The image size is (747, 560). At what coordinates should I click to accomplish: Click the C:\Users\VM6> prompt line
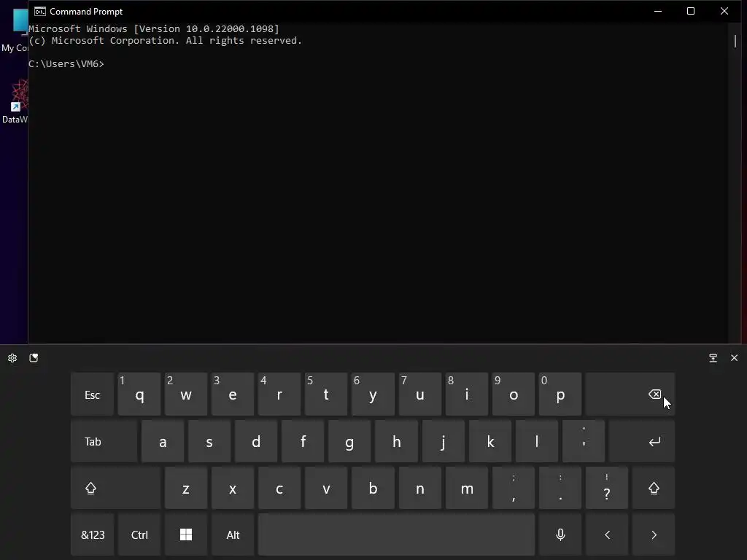tap(66, 64)
